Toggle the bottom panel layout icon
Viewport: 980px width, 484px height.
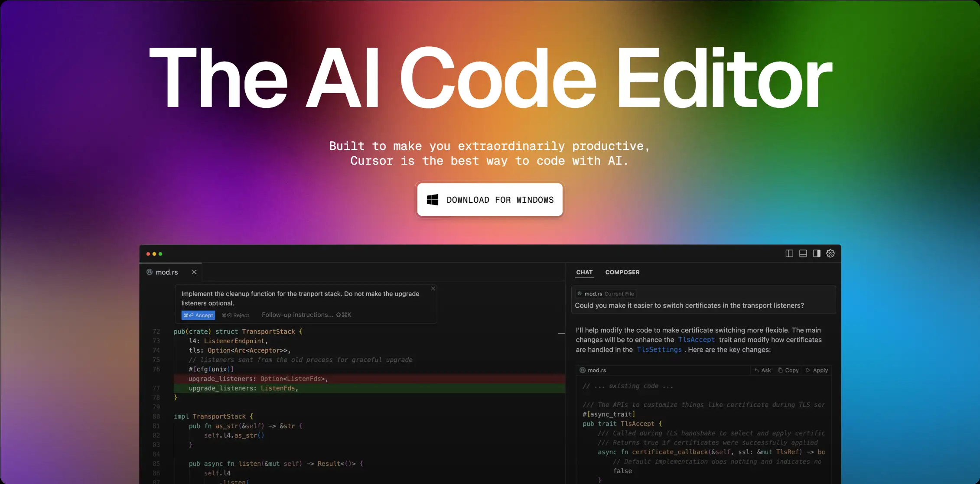803,253
